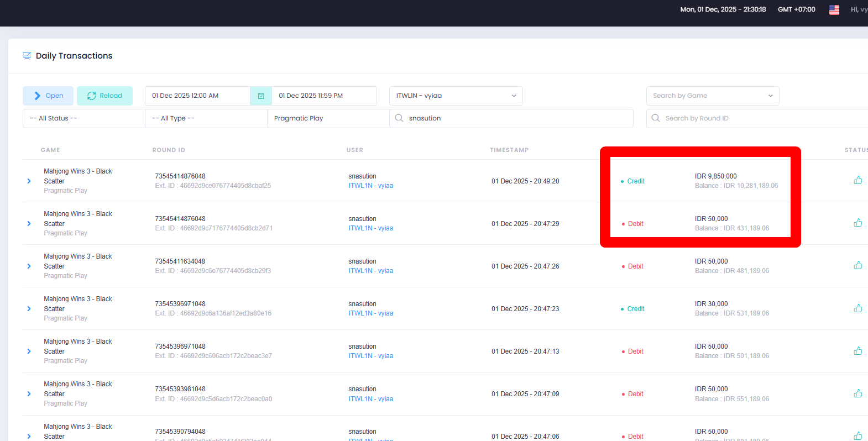Open the Search by Game dropdown
The height and width of the screenshot is (441, 868).
[x=713, y=96]
